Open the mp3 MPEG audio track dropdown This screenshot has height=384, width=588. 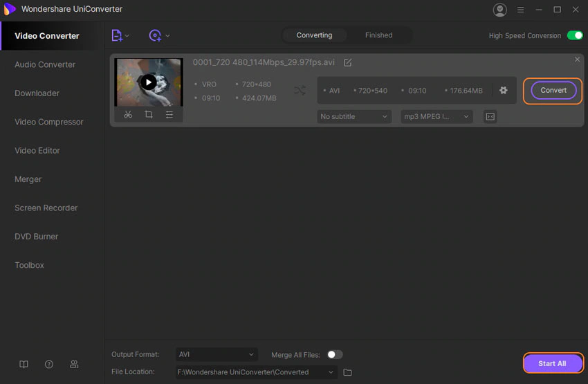pos(437,117)
